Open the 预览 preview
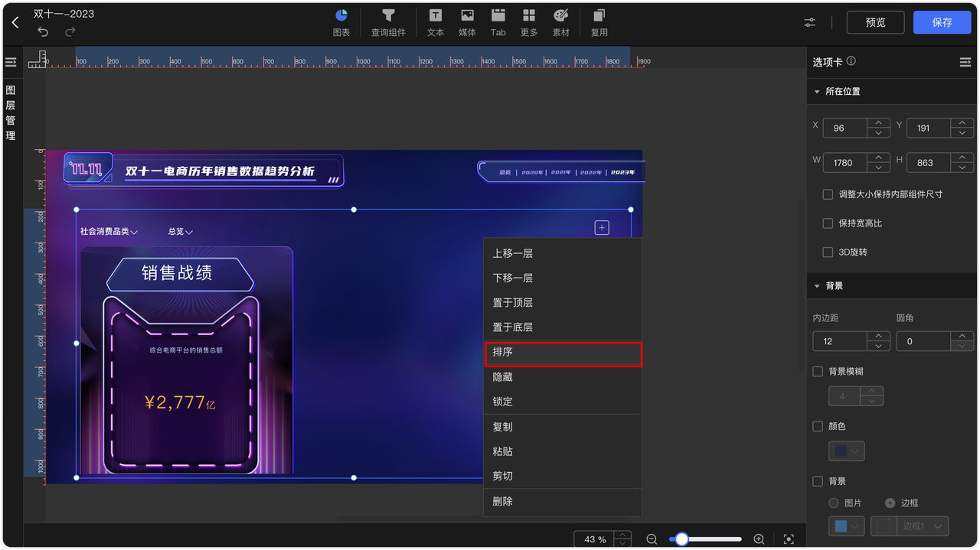 (875, 22)
